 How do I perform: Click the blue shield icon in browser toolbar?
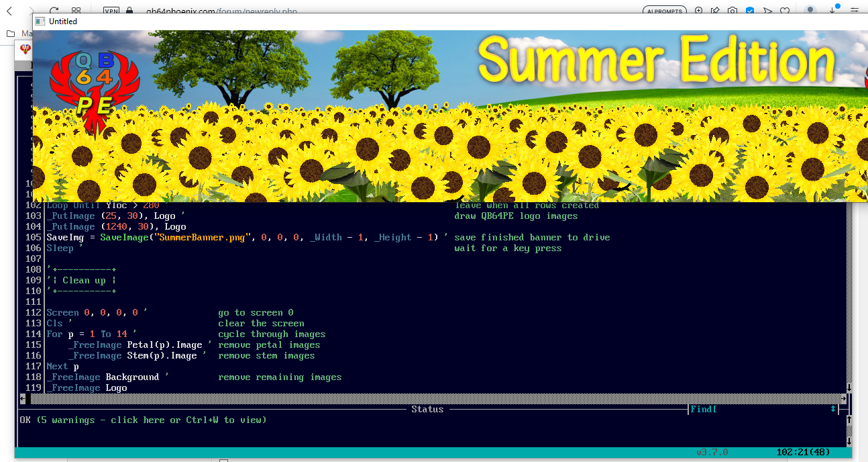(750, 11)
